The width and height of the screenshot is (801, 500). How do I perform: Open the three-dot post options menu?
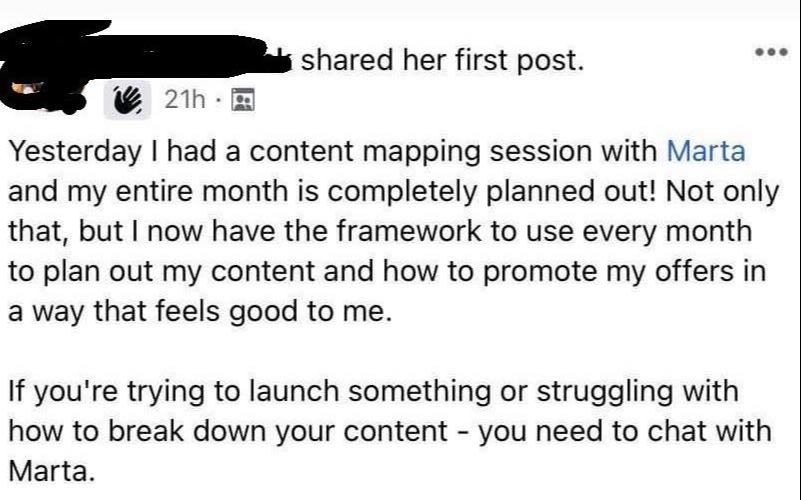pyautogui.click(x=772, y=52)
